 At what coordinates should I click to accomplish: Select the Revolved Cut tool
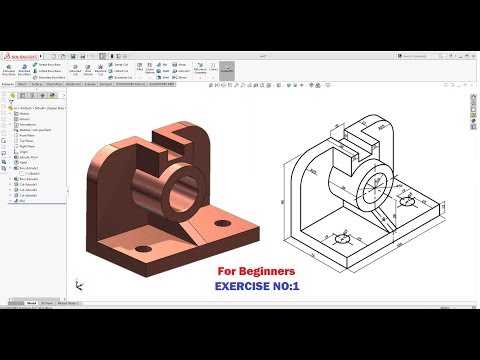coord(100,70)
